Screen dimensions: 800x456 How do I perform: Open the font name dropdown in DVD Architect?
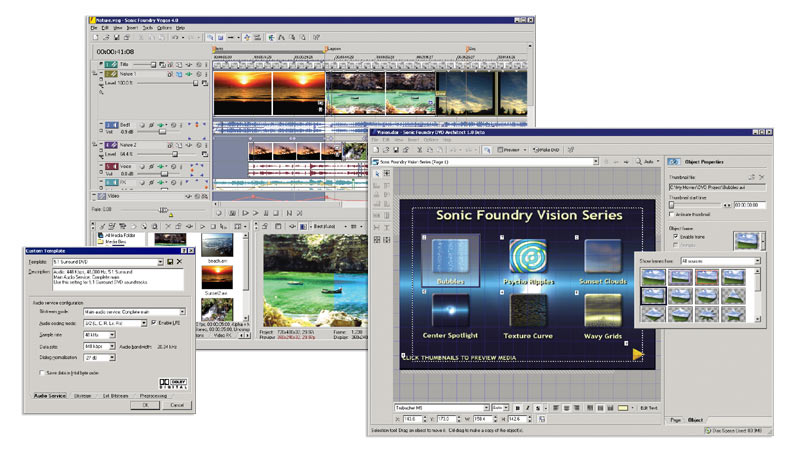point(486,408)
